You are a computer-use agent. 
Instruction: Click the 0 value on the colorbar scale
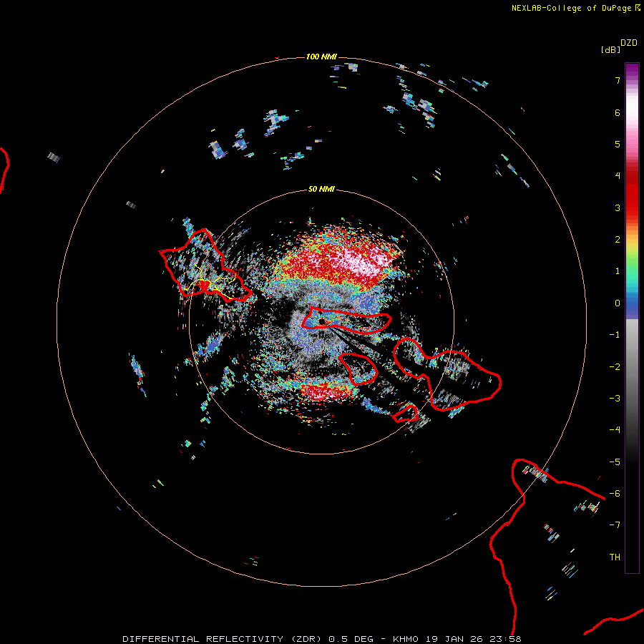tap(618, 303)
